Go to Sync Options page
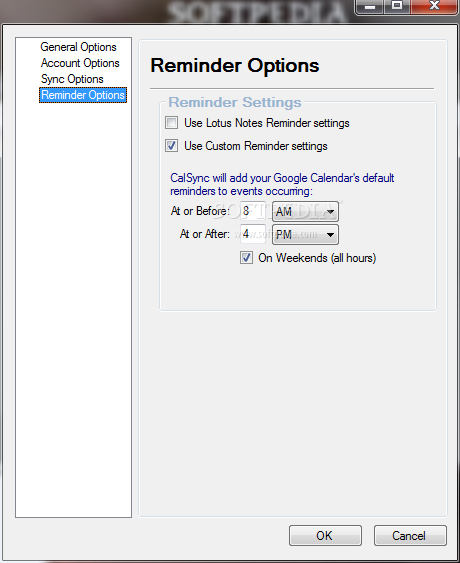 click(72, 79)
